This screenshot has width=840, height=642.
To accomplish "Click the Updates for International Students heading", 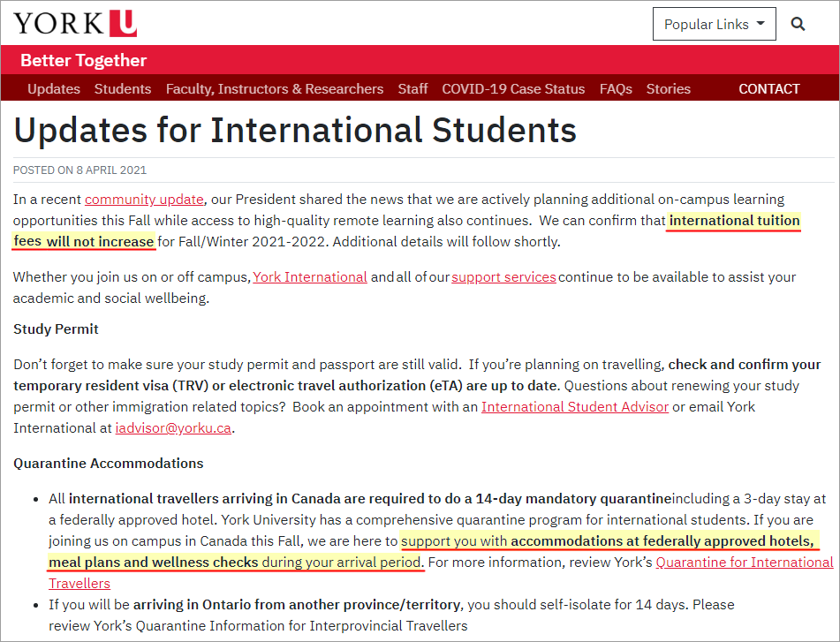I will tap(295, 130).
